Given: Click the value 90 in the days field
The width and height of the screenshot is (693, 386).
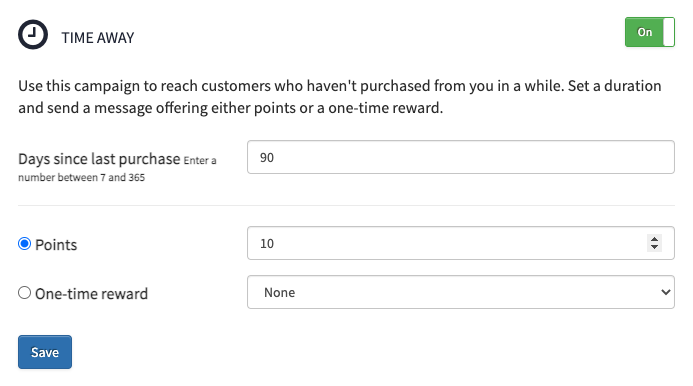Looking at the screenshot, I should (267, 157).
